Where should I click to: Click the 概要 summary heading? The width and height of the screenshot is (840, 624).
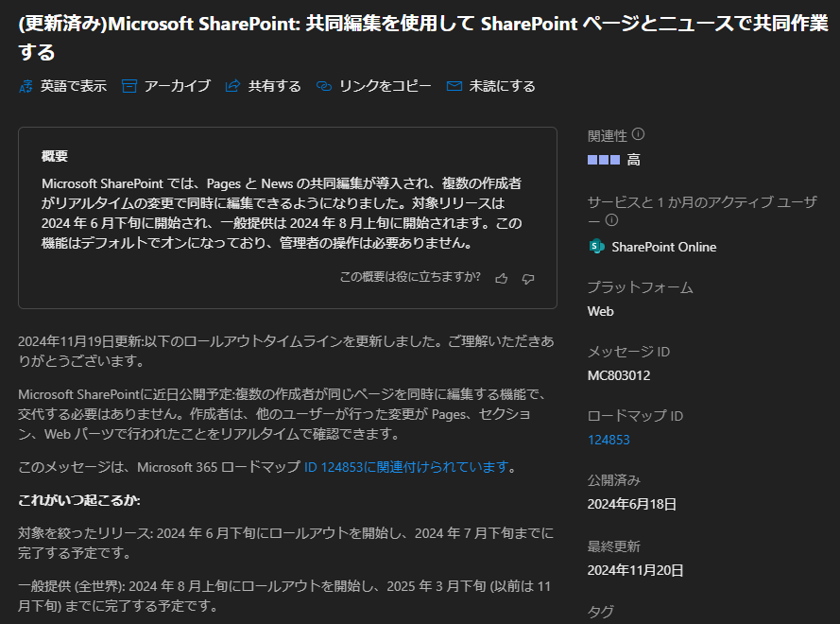click(x=55, y=156)
